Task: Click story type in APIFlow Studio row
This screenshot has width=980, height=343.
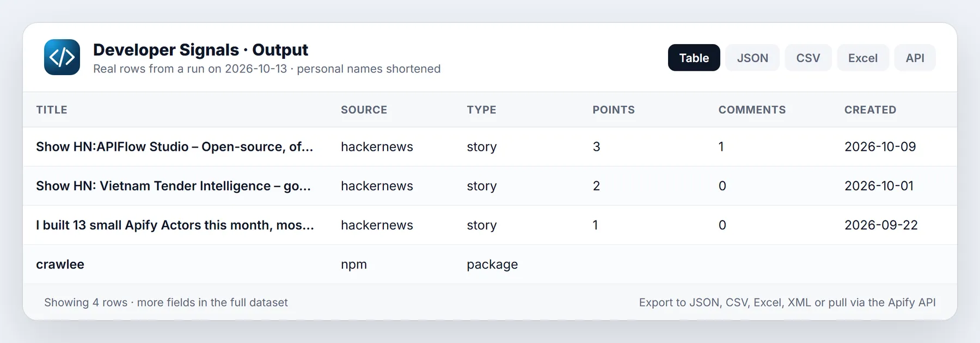Action: click(x=482, y=147)
